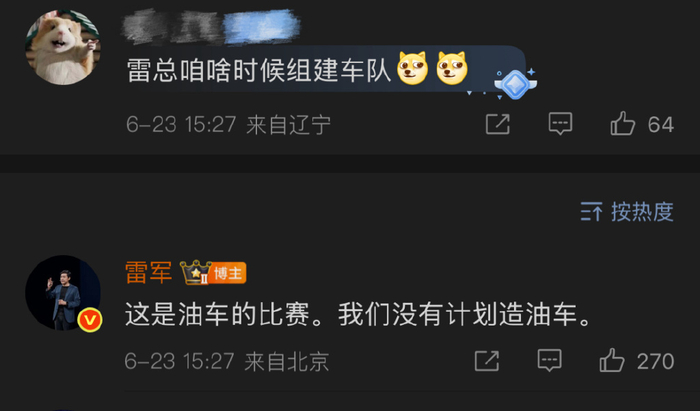Open 雷军's profile picture

coord(63,293)
